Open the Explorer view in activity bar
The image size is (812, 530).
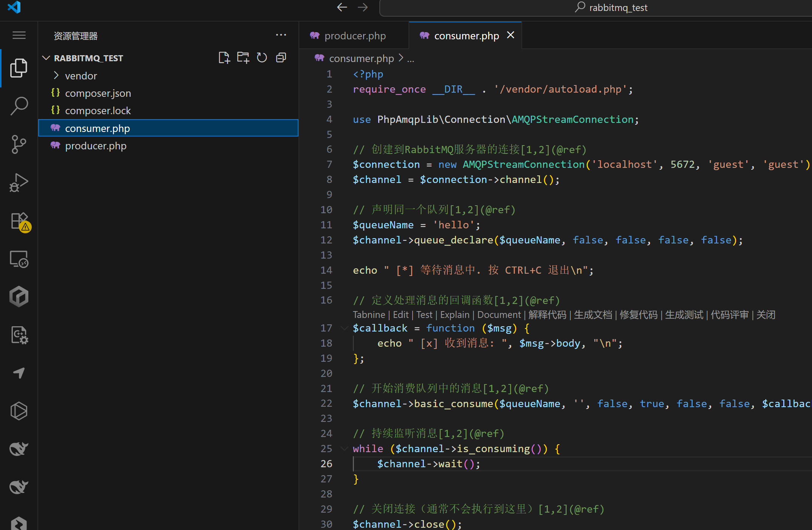[x=19, y=68]
